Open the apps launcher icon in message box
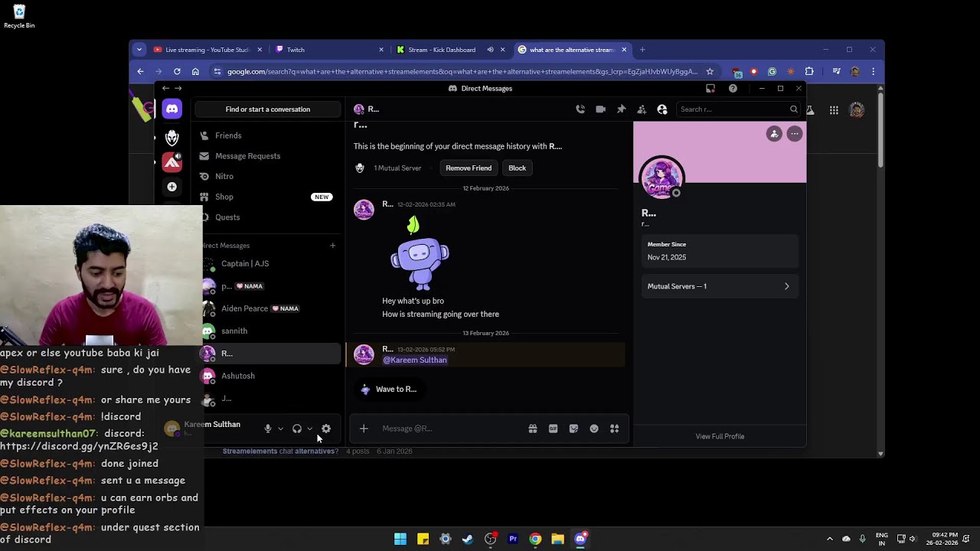The width and height of the screenshot is (980, 551). click(614, 429)
